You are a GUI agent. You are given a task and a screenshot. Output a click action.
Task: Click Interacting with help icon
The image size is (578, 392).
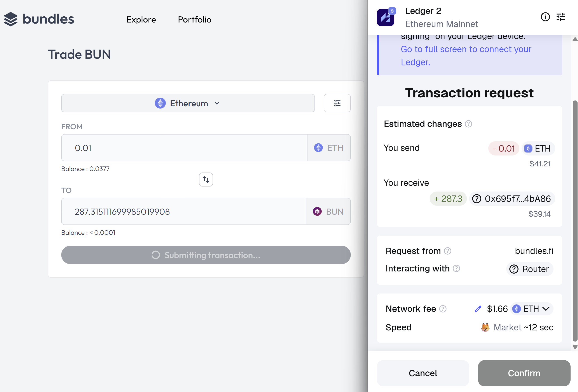point(456,269)
